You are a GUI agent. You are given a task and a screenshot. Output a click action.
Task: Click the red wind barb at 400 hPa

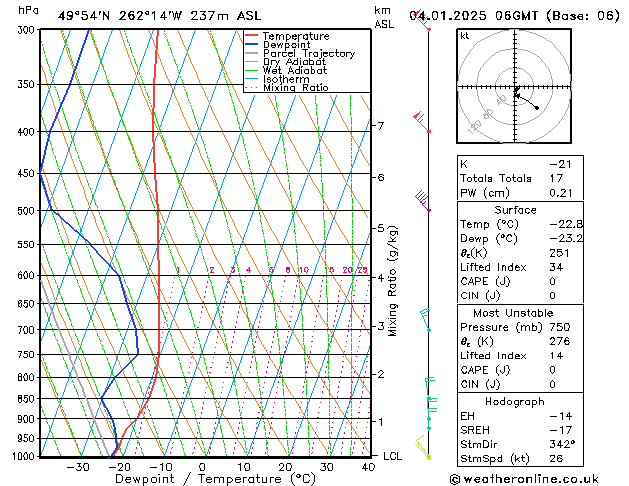coord(422,122)
